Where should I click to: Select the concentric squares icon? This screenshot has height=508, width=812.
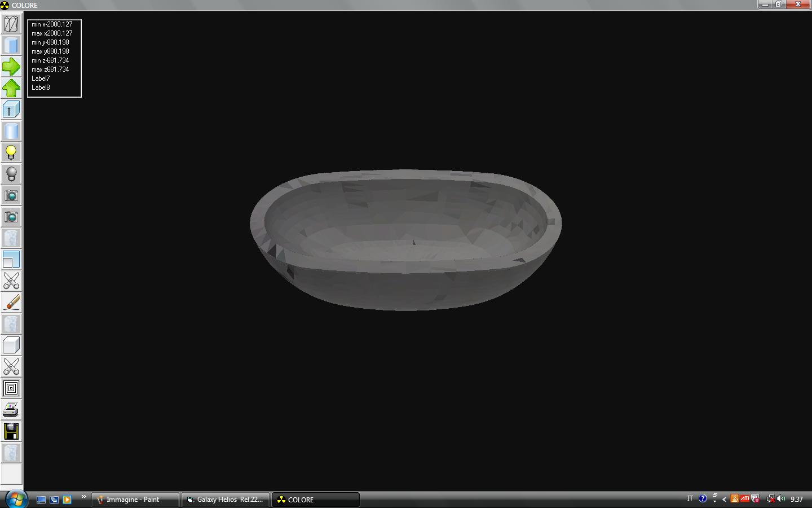tap(11, 388)
